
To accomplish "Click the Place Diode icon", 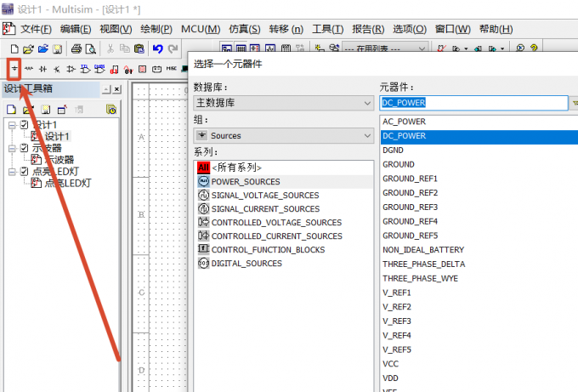I will pyautogui.click(x=42, y=69).
